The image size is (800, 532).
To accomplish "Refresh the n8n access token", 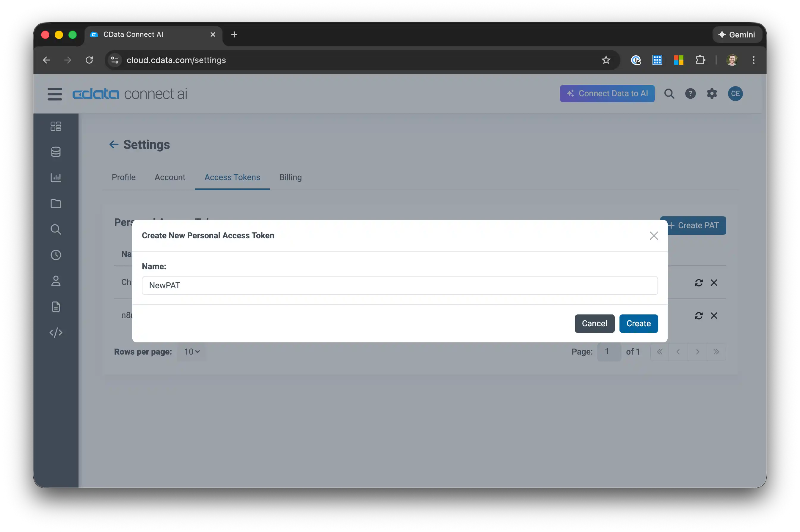I will tap(699, 316).
